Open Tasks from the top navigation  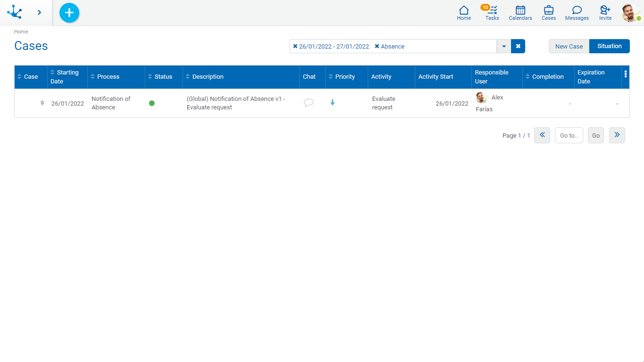492,13
